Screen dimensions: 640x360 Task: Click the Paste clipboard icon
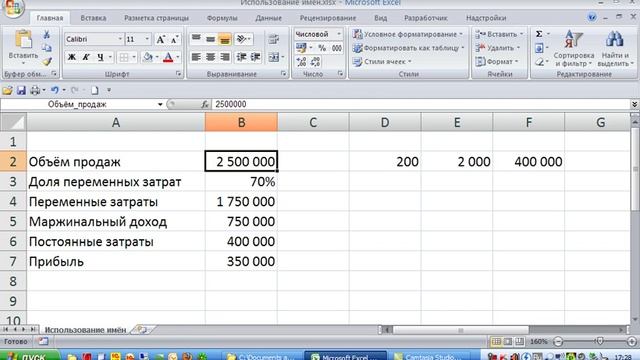[x=23, y=40]
